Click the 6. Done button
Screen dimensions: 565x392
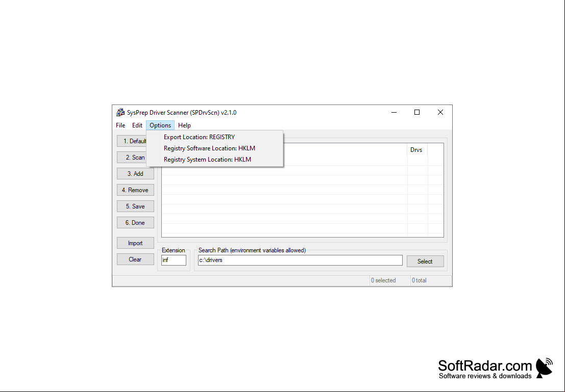135,222
